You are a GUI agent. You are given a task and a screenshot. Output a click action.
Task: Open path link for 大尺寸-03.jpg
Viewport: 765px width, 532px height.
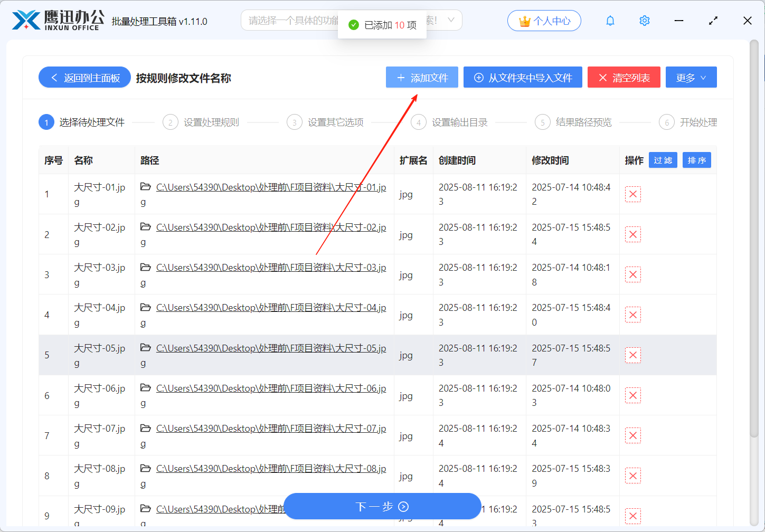[271, 268]
